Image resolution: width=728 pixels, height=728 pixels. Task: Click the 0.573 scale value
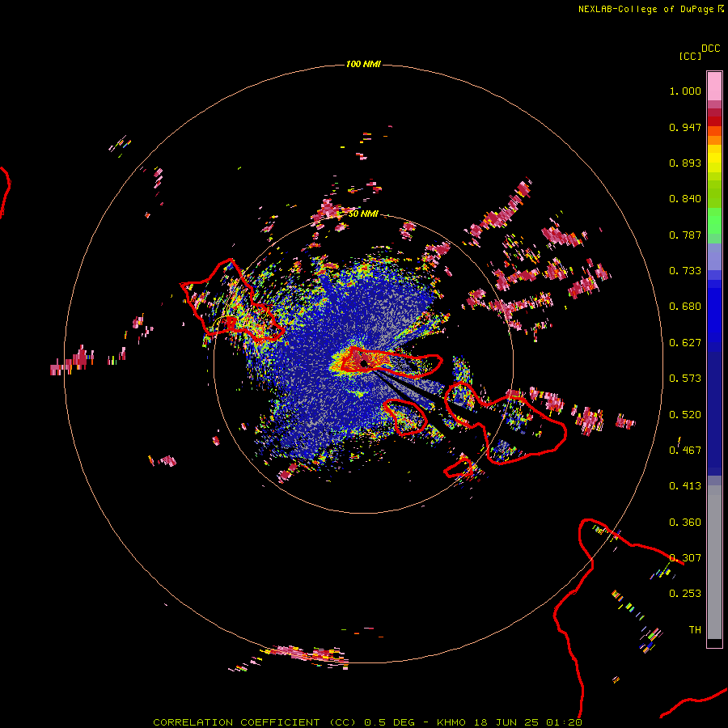tap(685, 379)
